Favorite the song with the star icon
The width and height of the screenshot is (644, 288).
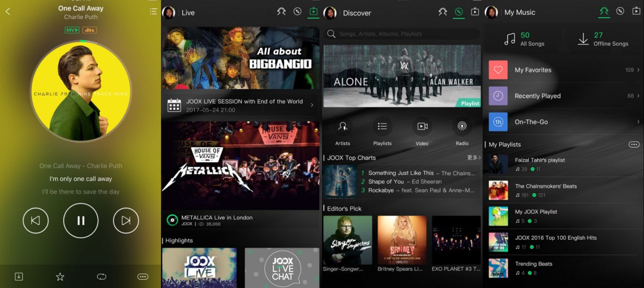pyautogui.click(x=60, y=276)
